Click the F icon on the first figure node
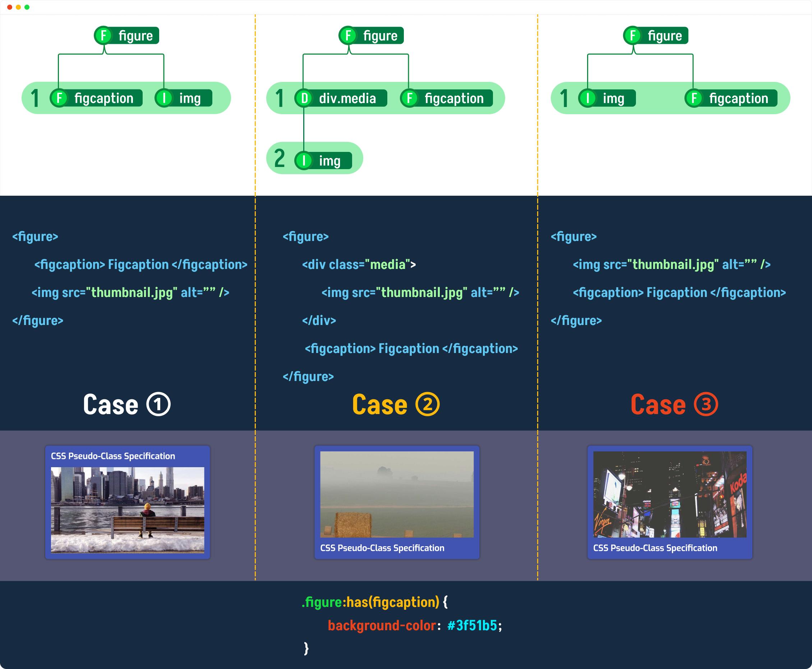This screenshot has height=669, width=812. pyautogui.click(x=103, y=36)
